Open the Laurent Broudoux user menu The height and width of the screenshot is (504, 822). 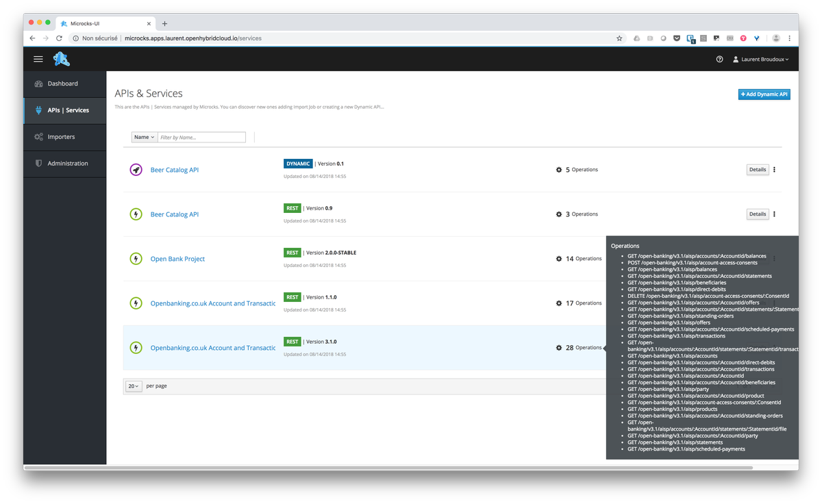tap(761, 60)
